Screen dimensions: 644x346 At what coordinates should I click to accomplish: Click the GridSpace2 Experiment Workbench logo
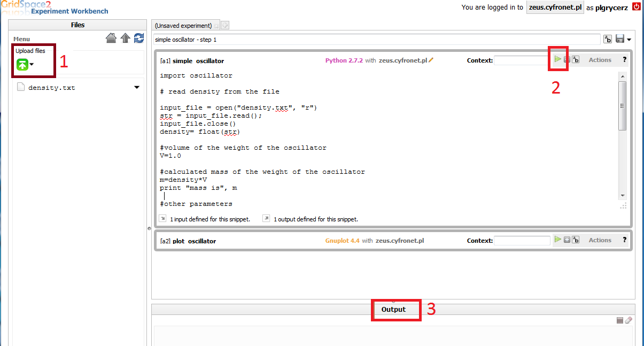[55, 7]
